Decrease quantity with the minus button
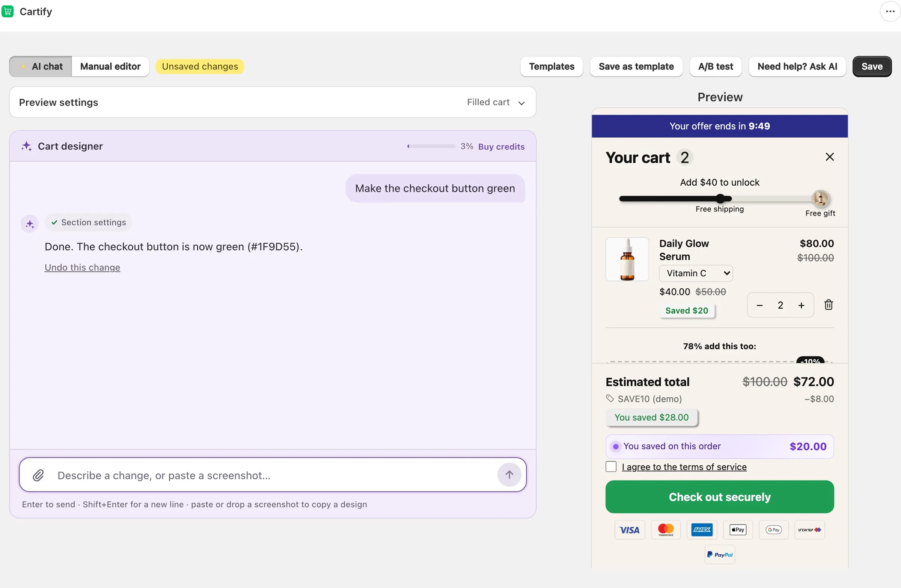The image size is (901, 588). (x=759, y=305)
